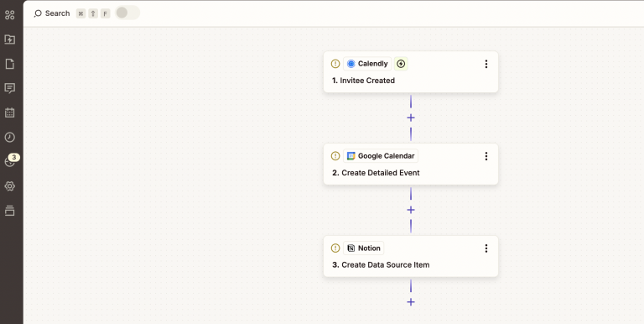Click the Calendly app name chip
The width and height of the screenshot is (644, 324).
tap(367, 64)
